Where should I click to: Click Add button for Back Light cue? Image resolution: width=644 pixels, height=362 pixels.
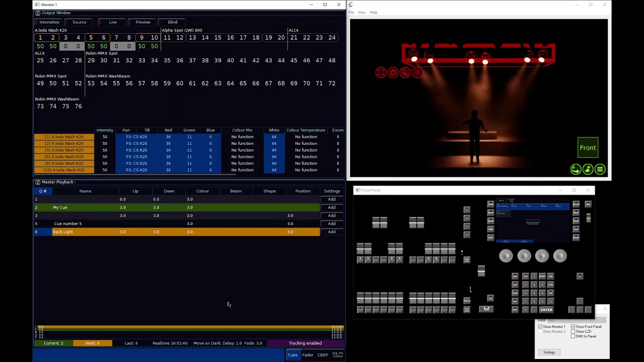tap(332, 232)
